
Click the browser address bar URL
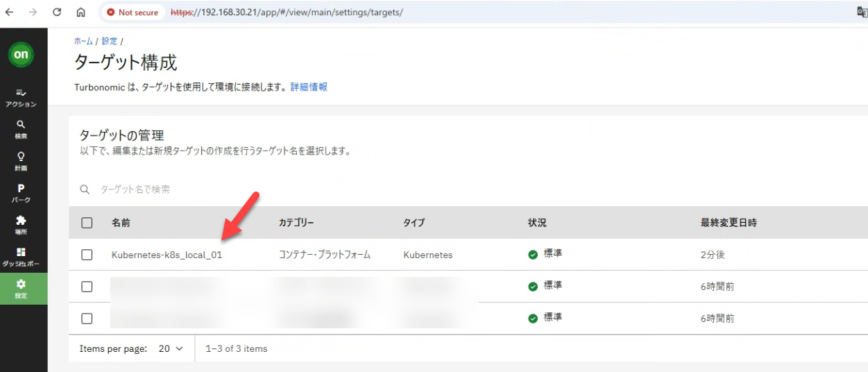pyautogui.click(x=287, y=12)
